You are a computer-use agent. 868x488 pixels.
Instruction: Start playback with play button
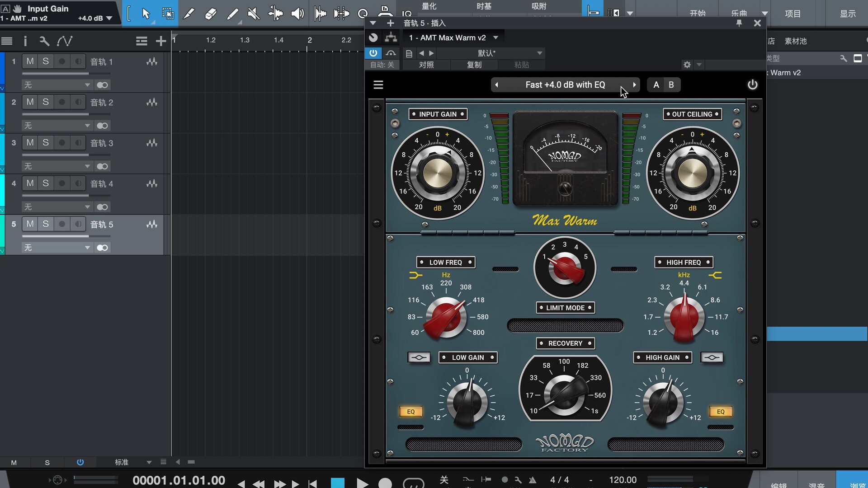pos(362,483)
